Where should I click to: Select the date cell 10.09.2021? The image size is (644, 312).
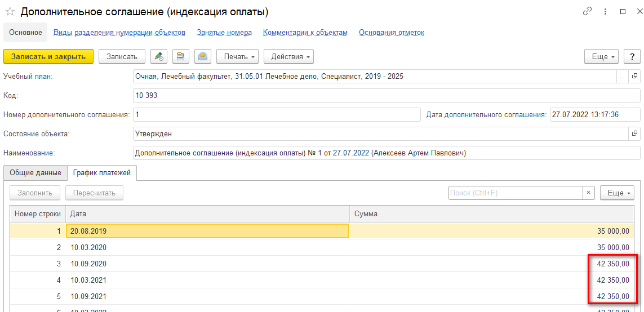coord(207,296)
